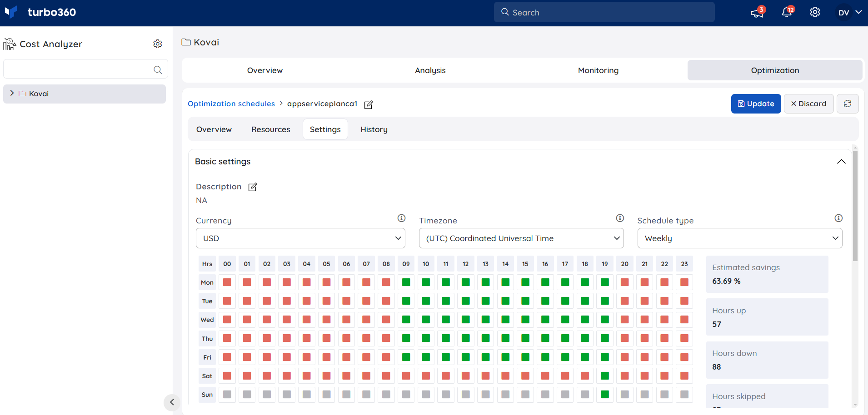The width and height of the screenshot is (868, 415).
Task: Click the global Search field
Action: 604,12
